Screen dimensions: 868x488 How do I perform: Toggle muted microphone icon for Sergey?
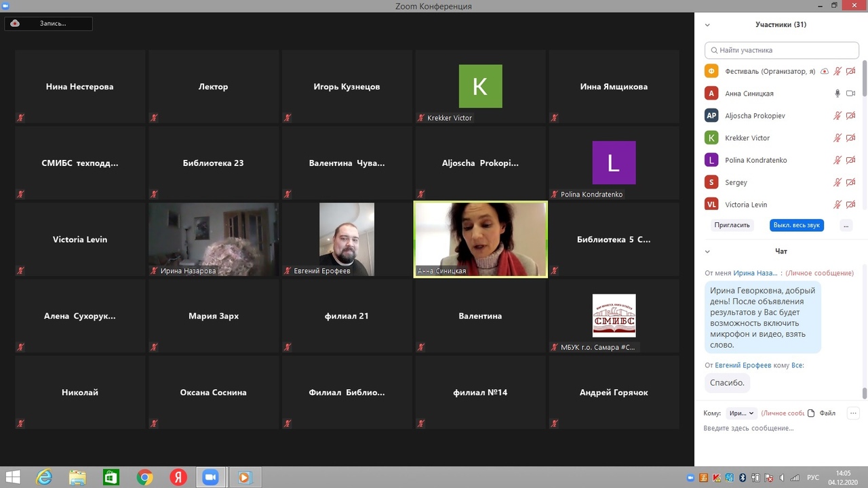click(x=837, y=182)
